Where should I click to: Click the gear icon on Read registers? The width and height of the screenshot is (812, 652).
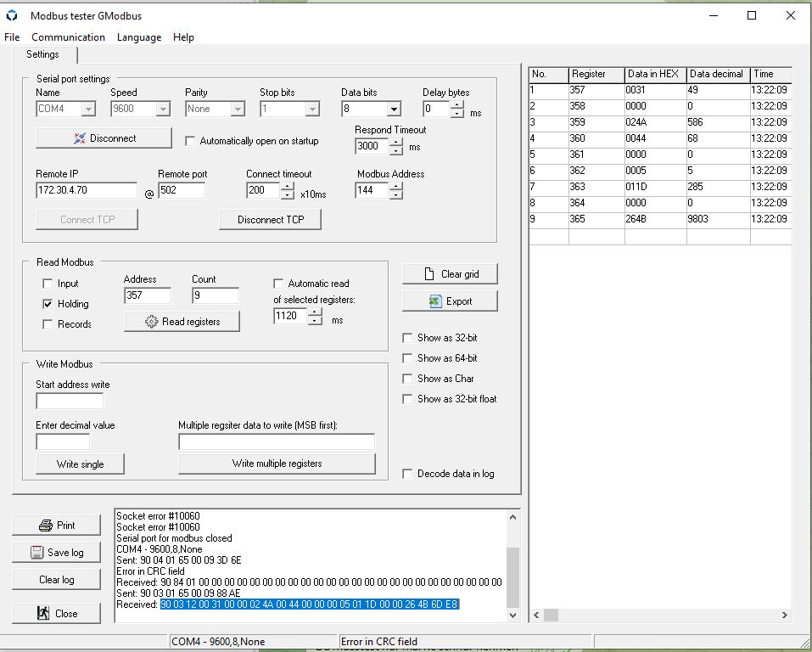click(151, 322)
